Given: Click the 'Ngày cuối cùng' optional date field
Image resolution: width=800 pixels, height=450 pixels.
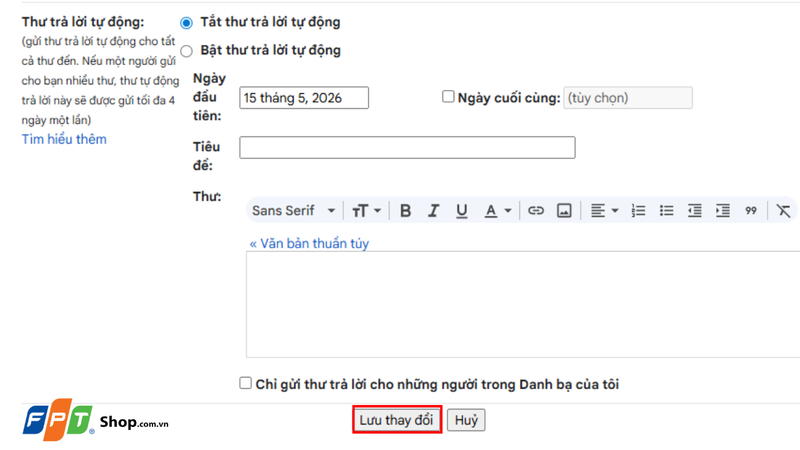Looking at the screenshot, I should coord(628,97).
